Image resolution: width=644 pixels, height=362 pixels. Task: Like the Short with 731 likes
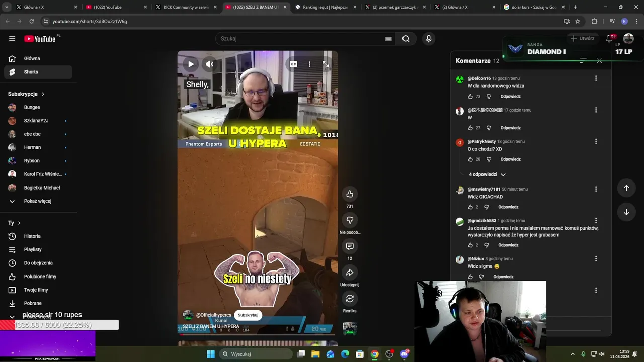coord(350,194)
